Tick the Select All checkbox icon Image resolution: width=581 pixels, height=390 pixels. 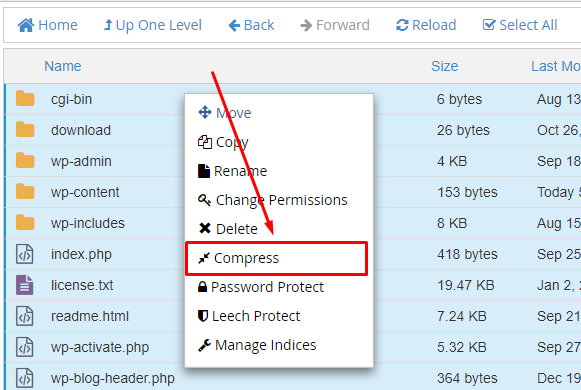click(x=489, y=25)
